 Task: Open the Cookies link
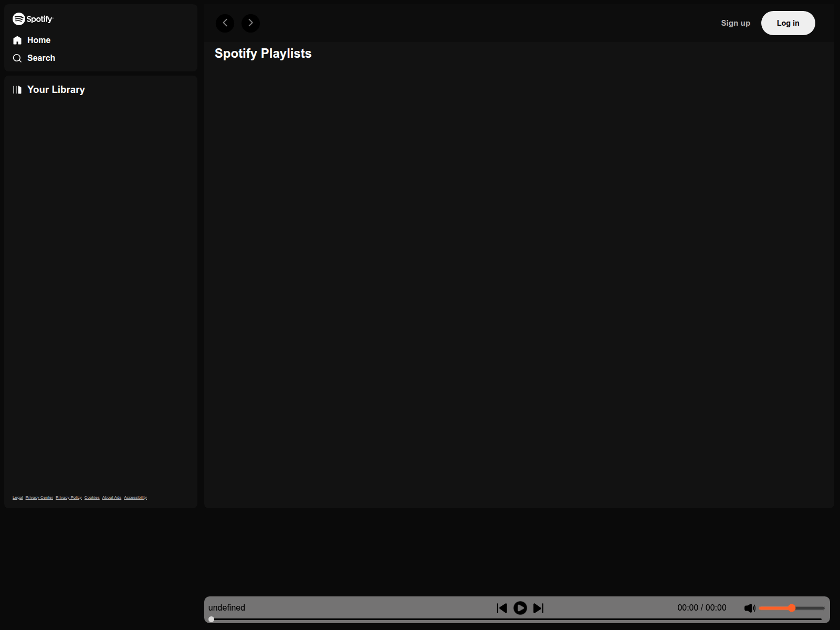(x=92, y=498)
